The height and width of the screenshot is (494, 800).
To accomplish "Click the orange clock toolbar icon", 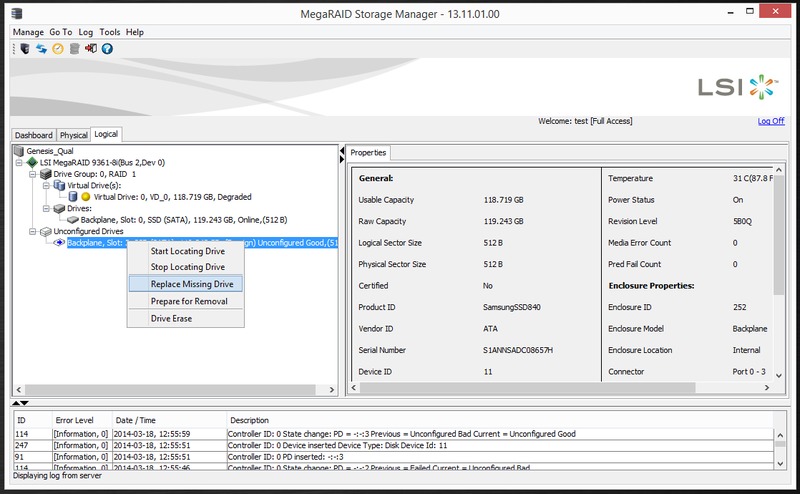I will tap(58, 48).
